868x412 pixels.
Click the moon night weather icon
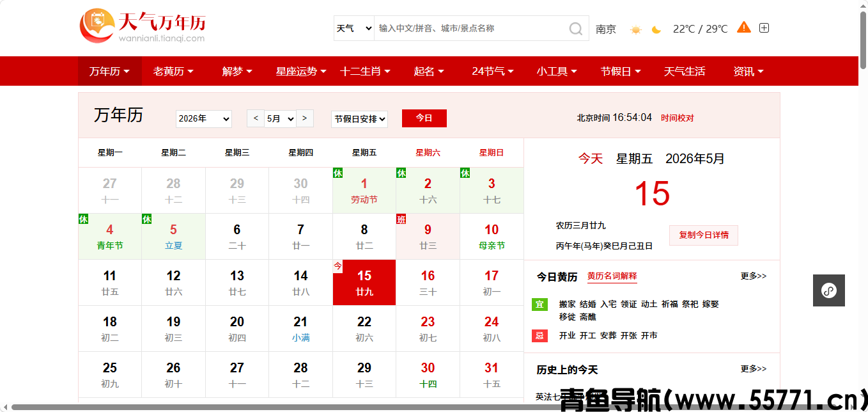(x=656, y=29)
